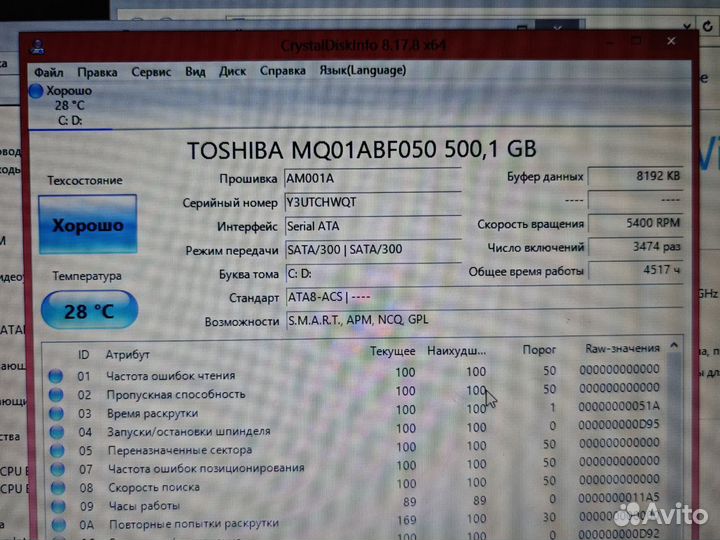
Task: Click the serial number field Y3UTCHWQT
Action: coord(372,202)
